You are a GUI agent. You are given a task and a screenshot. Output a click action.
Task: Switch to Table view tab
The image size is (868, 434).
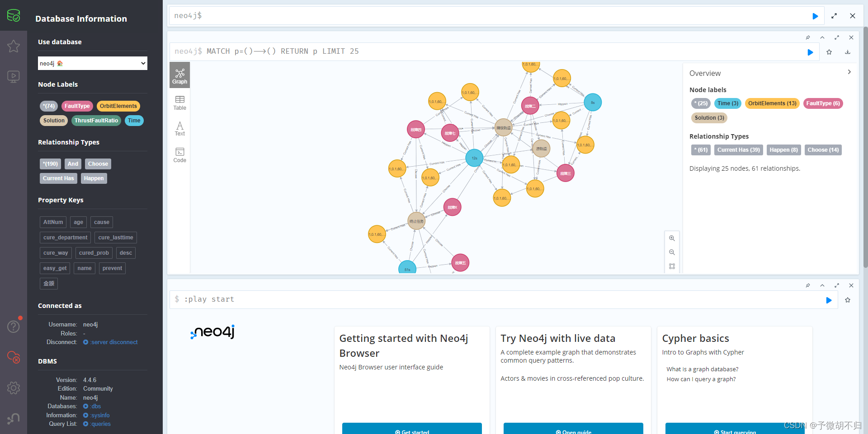179,103
